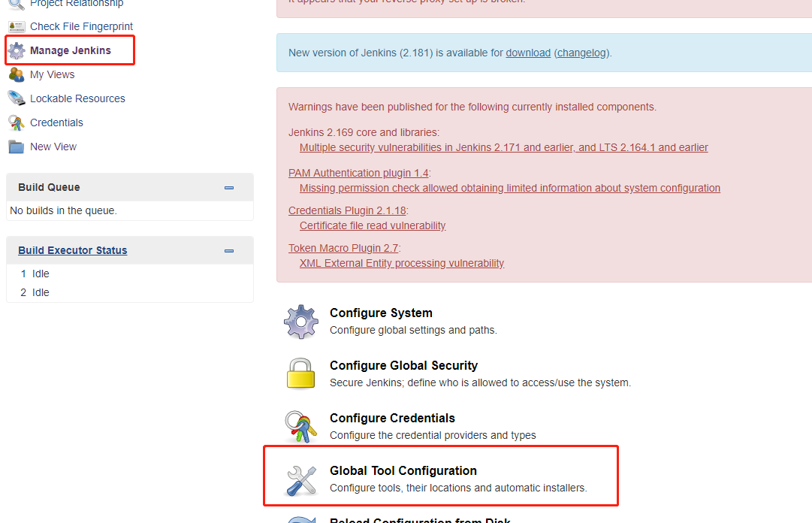Click the My Views people icon
812x523 pixels.
point(17,74)
